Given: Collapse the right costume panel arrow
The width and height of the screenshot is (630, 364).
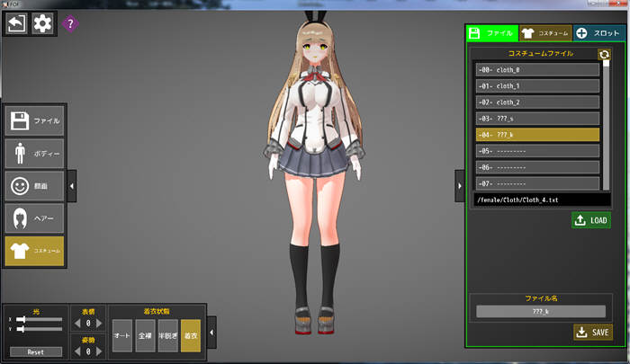Looking at the screenshot, I should coord(459,185).
